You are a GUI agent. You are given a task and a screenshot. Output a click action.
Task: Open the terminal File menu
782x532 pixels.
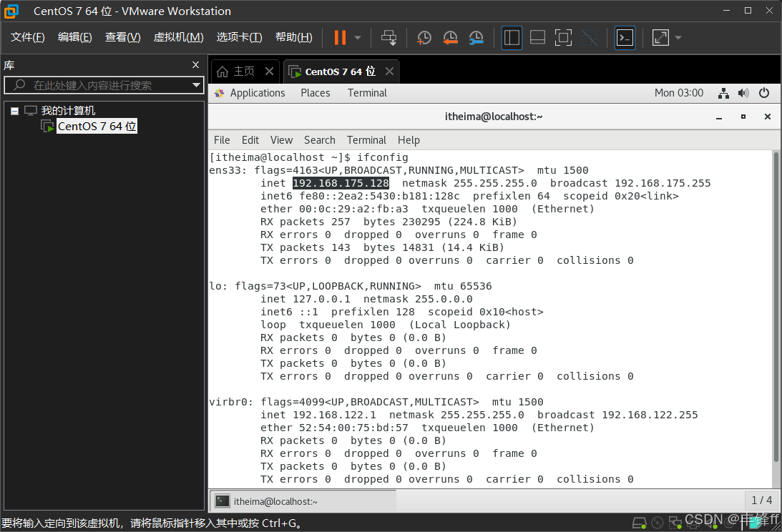pos(222,140)
